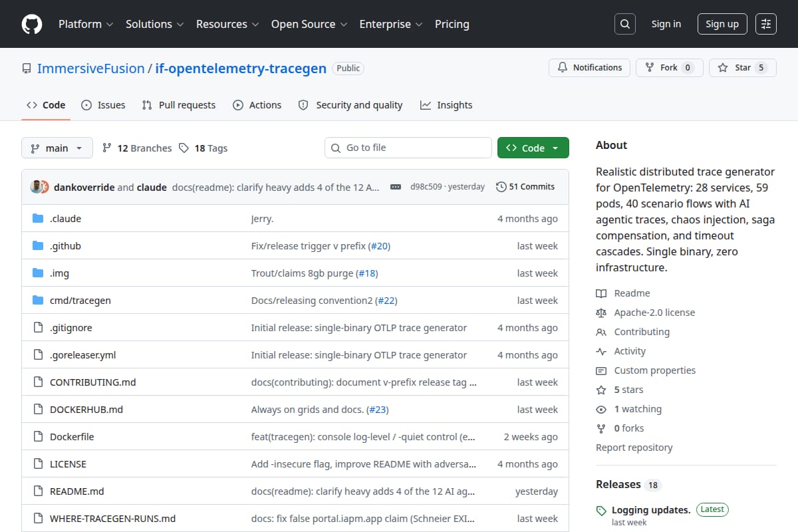Open the Dockerfile file

pos(72,437)
